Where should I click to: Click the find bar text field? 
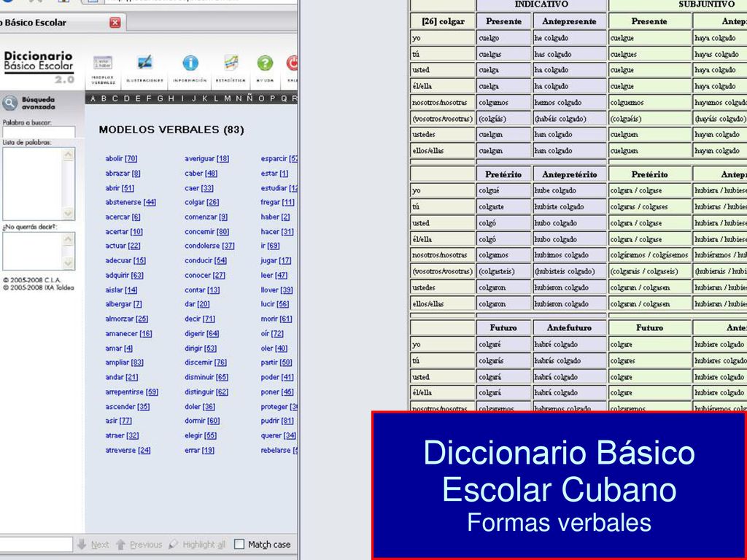[36, 544]
